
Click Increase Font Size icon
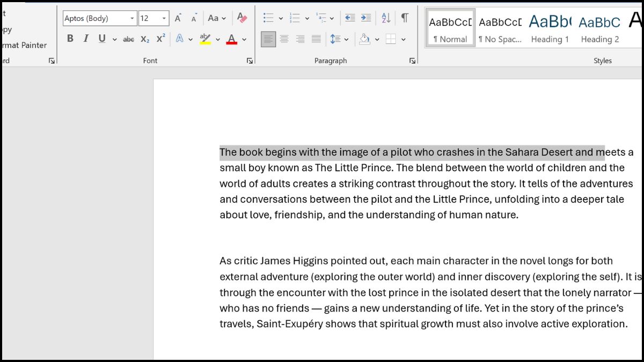pos(178,18)
